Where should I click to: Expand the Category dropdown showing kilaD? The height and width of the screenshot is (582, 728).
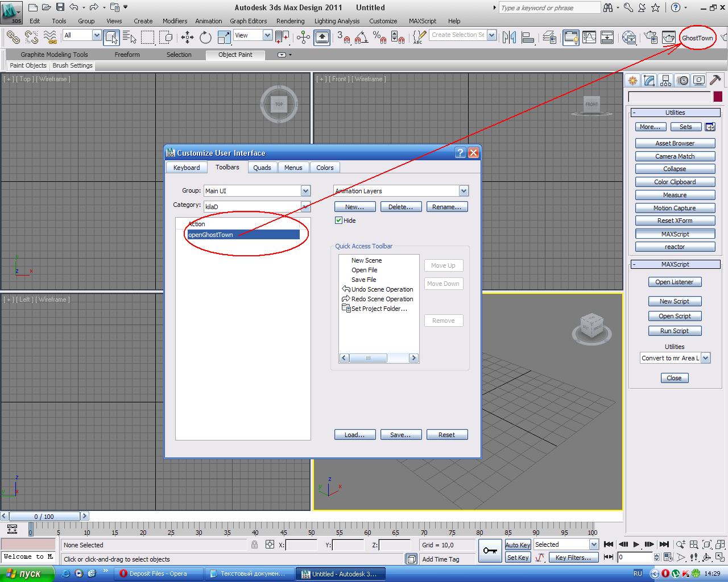tap(305, 206)
